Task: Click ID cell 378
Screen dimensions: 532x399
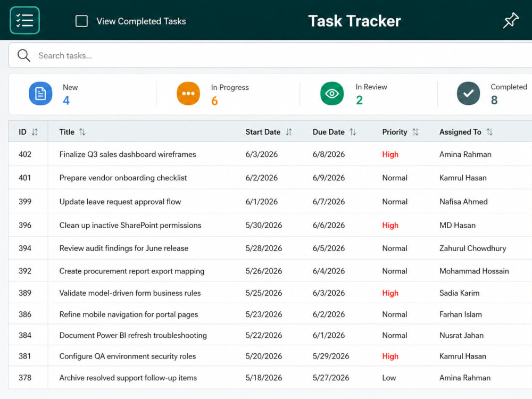Action: pos(25,378)
